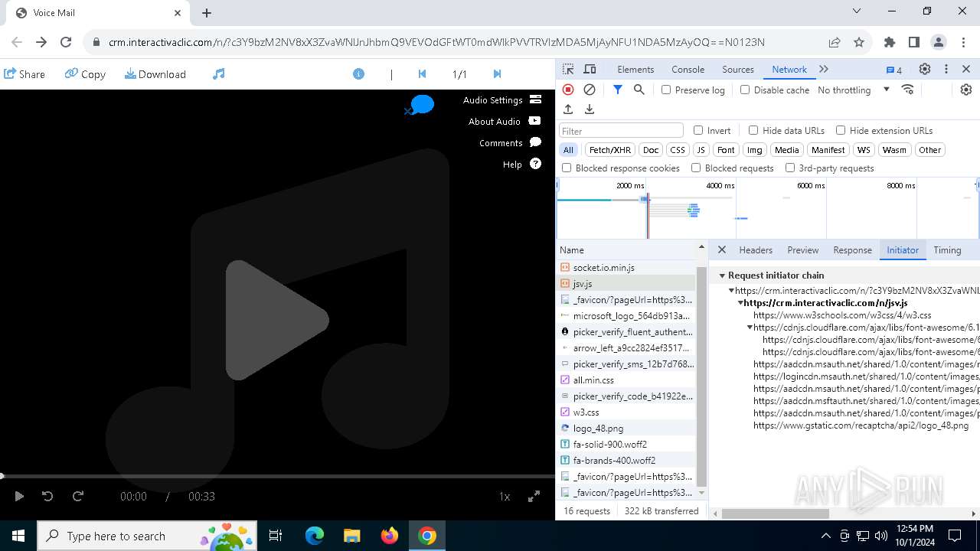The height and width of the screenshot is (551, 980).
Task: Toggle the device toolbar icon
Action: 590,69
